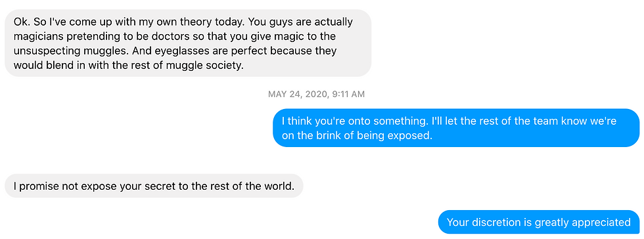This screenshot has width=644, height=239.
Task: Click the word "magicians" in first message
Action: tap(36, 36)
